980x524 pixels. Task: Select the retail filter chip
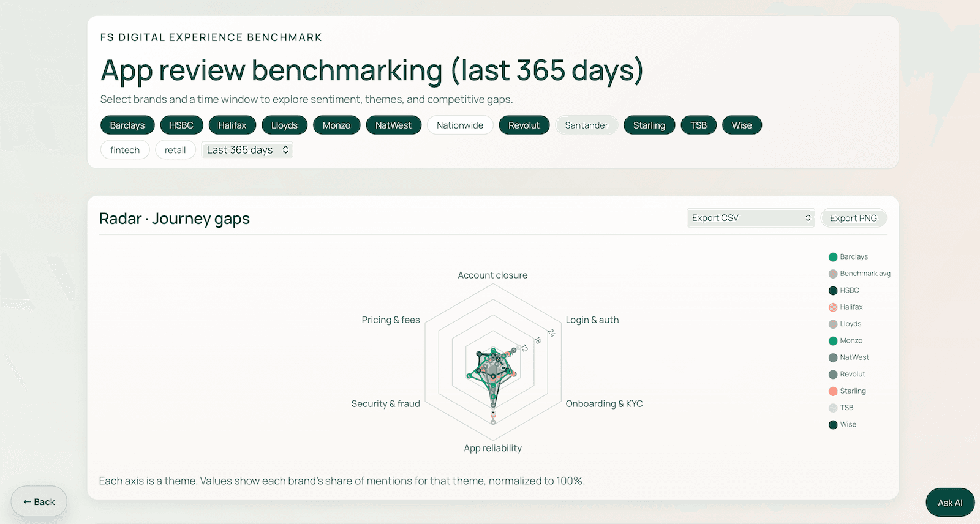[x=175, y=150]
